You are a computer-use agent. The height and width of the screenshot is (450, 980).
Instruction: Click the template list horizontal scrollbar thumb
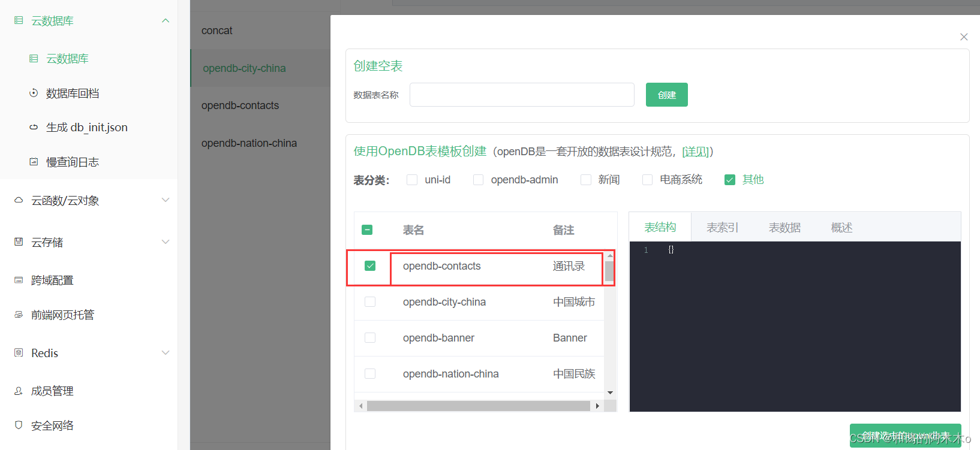click(x=479, y=406)
